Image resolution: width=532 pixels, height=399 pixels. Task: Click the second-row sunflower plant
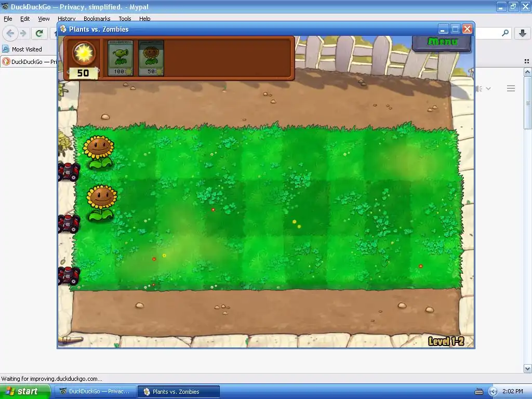point(101,203)
